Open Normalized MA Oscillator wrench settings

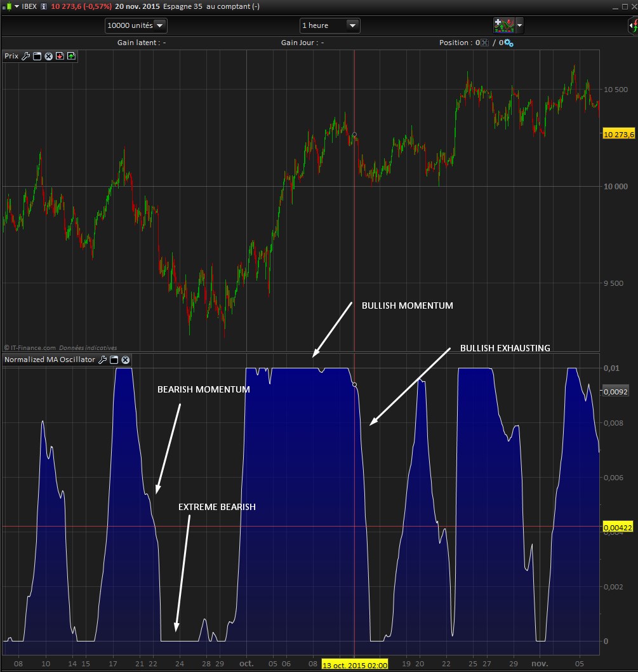pyautogui.click(x=102, y=360)
